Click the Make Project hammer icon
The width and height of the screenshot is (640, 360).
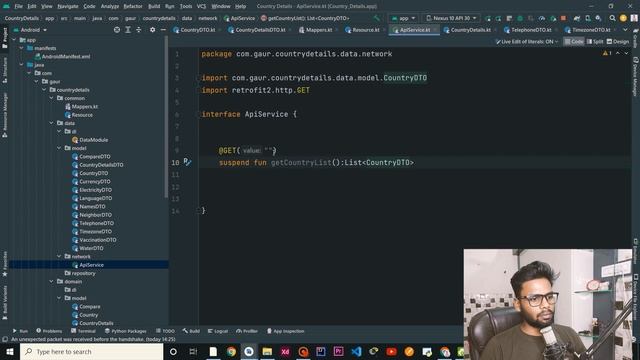coord(377,18)
